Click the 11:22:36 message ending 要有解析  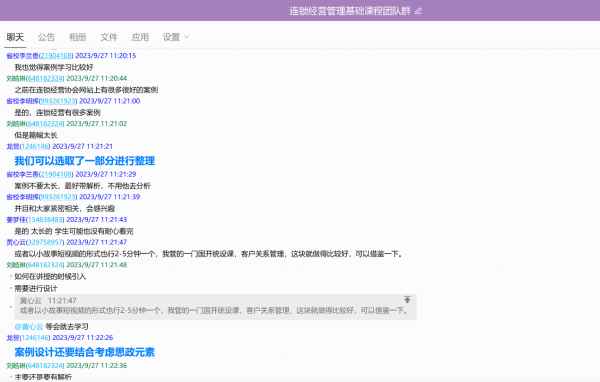[x=43, y=377]
